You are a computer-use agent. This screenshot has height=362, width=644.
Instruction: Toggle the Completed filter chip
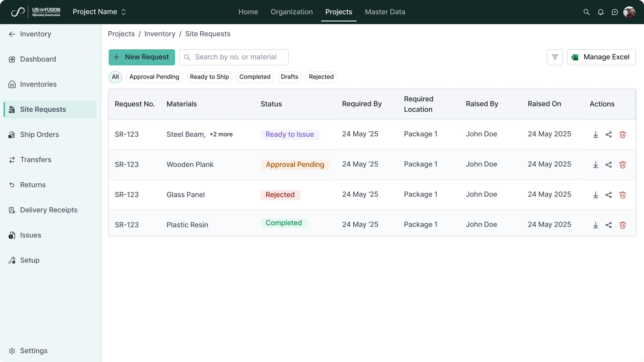[255, 77]
